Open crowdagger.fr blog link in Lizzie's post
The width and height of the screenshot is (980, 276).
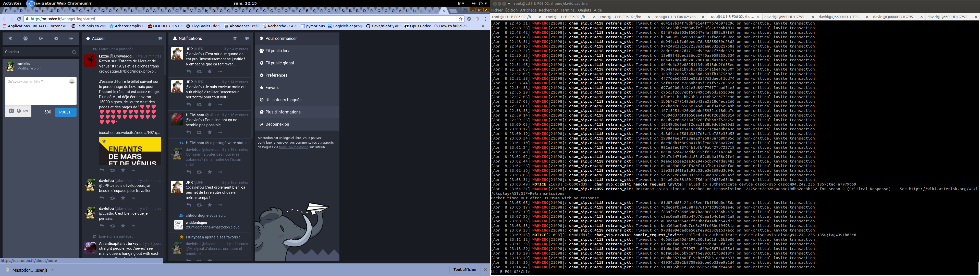[x=127, y=71]
